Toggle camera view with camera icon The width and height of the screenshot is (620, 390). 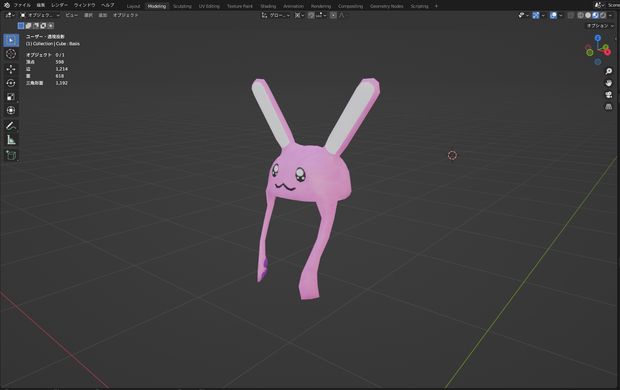[609, 95]
